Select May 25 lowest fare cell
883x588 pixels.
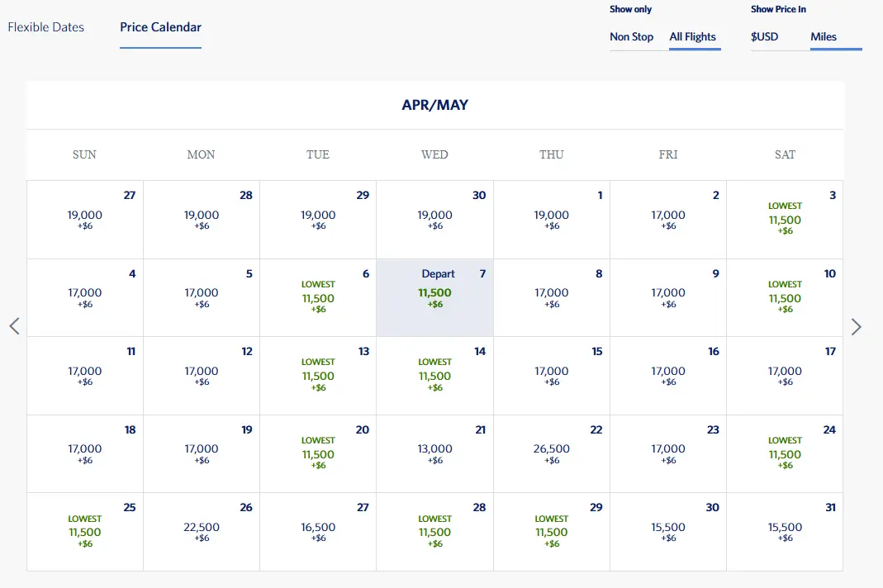coord(84,532)
